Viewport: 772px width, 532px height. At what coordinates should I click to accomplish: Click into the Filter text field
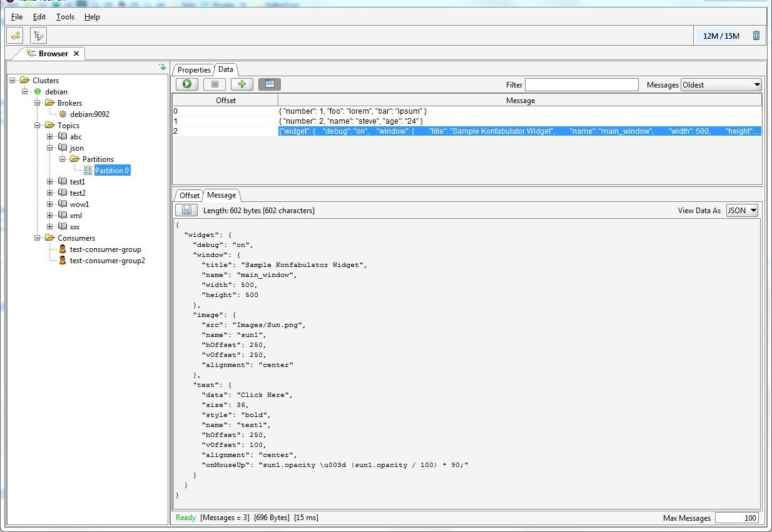click(x=581, y=85)
